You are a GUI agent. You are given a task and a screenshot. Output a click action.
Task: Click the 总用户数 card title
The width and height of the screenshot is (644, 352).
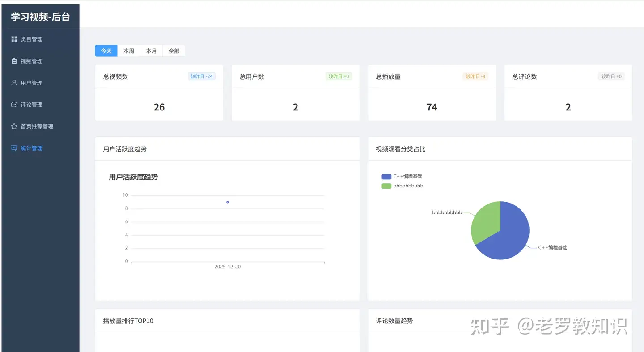coord(252,76)
